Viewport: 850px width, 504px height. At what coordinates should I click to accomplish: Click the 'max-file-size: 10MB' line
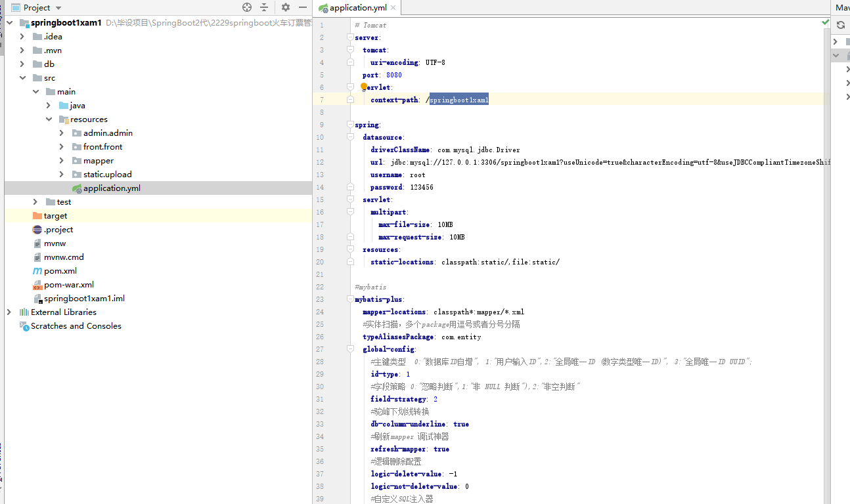[x=415, y=224]
